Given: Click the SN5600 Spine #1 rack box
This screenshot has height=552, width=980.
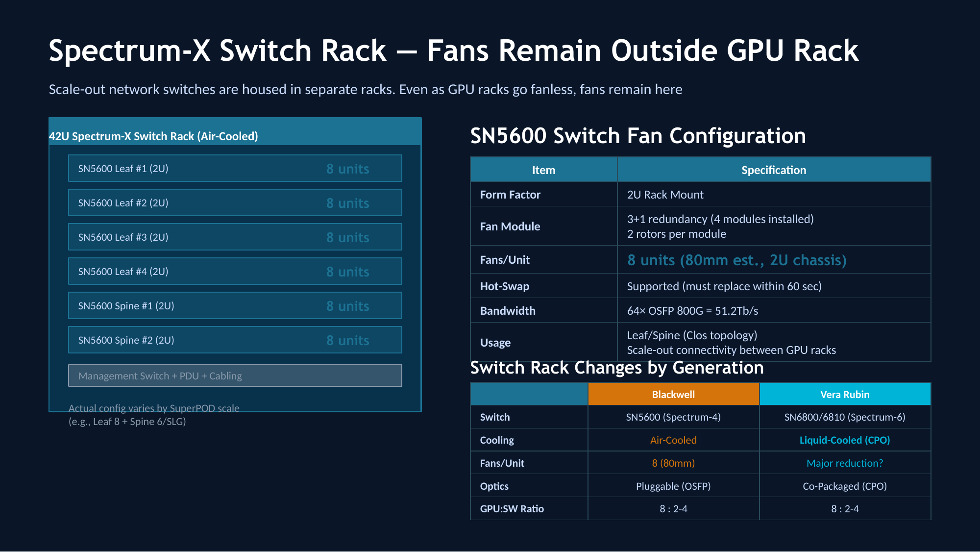Looking at the screenshot, I should [235, 306].
